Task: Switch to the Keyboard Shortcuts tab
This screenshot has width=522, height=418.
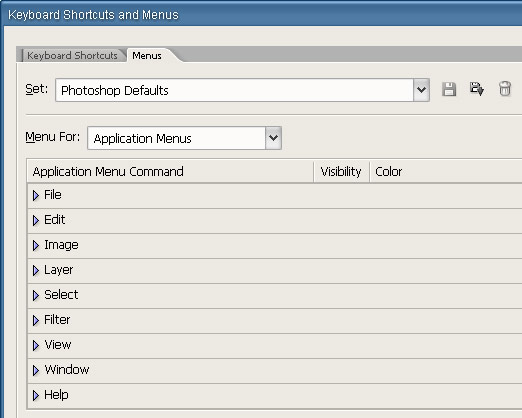Action: pos(72,55)
